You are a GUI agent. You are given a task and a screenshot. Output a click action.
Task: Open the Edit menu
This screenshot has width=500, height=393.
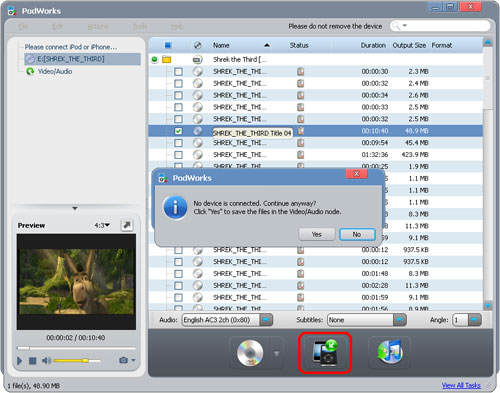tap(57, 26)
